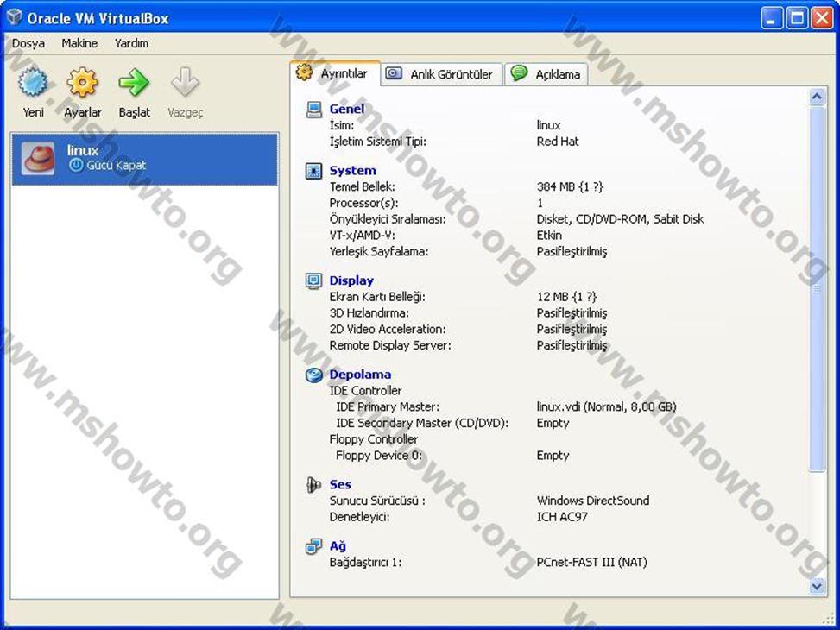Click the 'İsim:' label in Genel
Viewport: 840px width, 630px height.
click(341, 125)
